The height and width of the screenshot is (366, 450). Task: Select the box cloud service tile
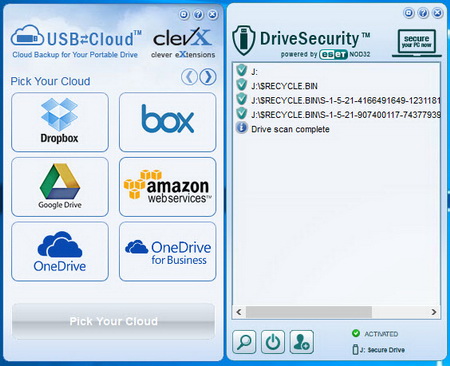tap(168, 122)
